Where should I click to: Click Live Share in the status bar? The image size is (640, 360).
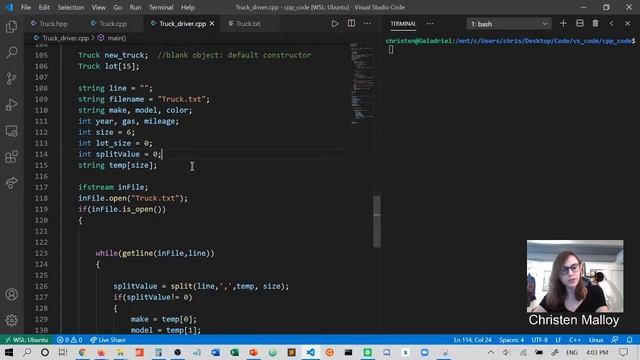click(108, 340)
